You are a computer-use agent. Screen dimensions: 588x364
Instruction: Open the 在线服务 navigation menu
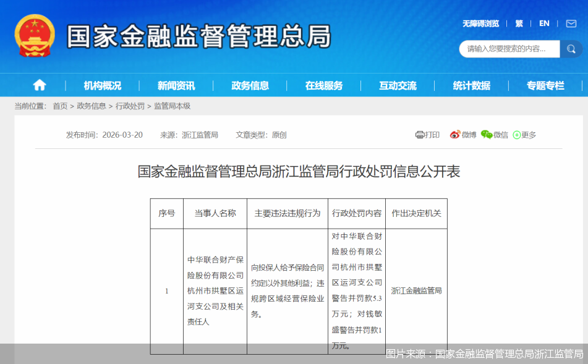point(323,85)
